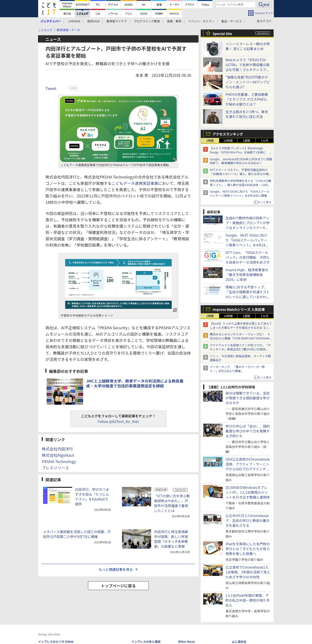
Task: Click the Google custom search field
Action: click(235, 5)
